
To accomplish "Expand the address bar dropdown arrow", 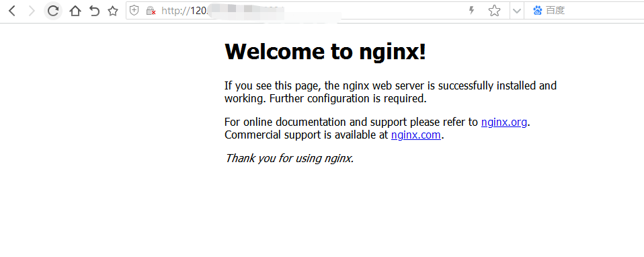I will pyautogui.click(x=517, y=11).
